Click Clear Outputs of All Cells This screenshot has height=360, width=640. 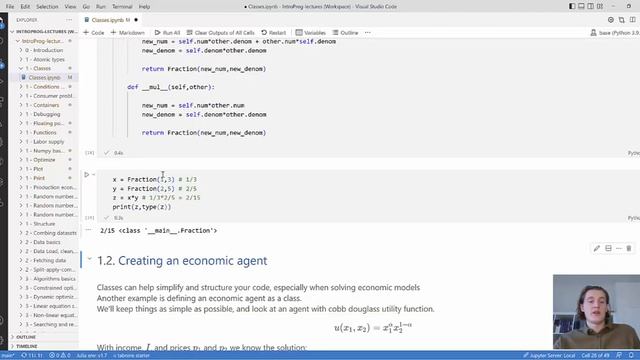pos(220,33)
